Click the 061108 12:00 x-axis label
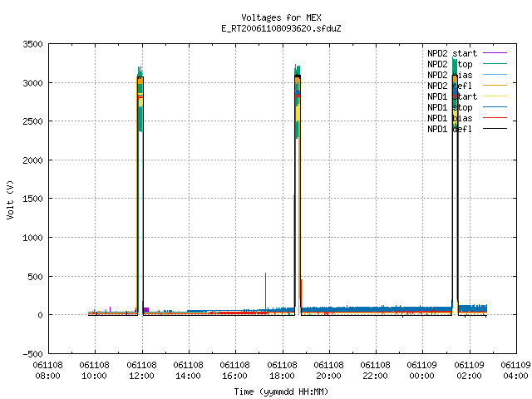This screenshot has height=399, width=532. pyautogui.click(x=141, y=371)
